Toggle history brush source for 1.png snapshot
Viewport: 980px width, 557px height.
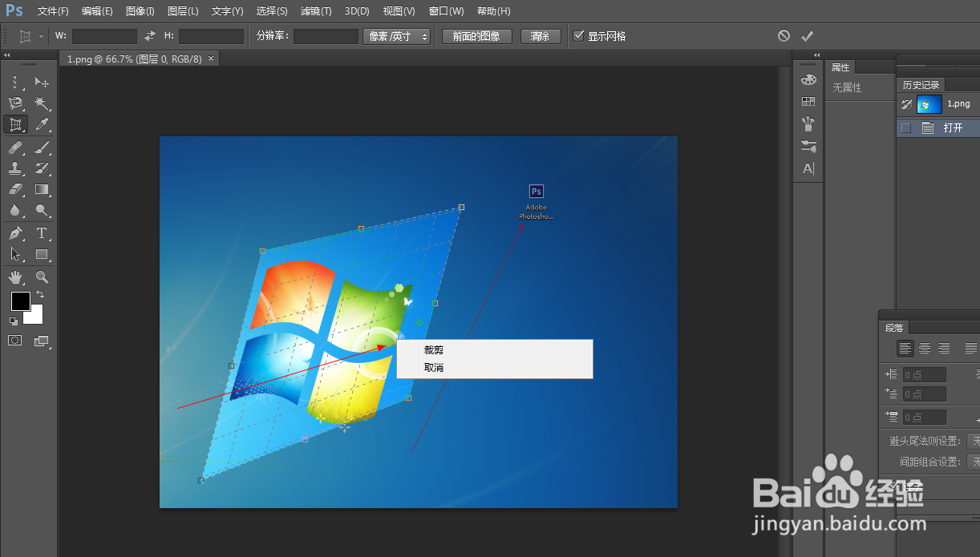point(906,104)
